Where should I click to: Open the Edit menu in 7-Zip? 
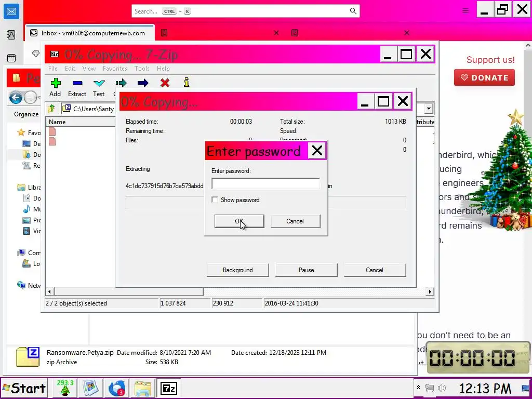pos(70,68)
